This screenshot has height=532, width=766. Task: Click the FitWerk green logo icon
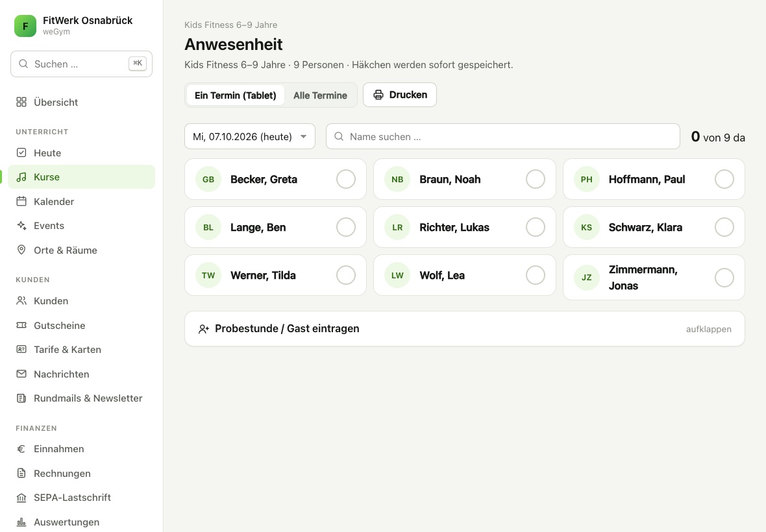tap(25, 26)
